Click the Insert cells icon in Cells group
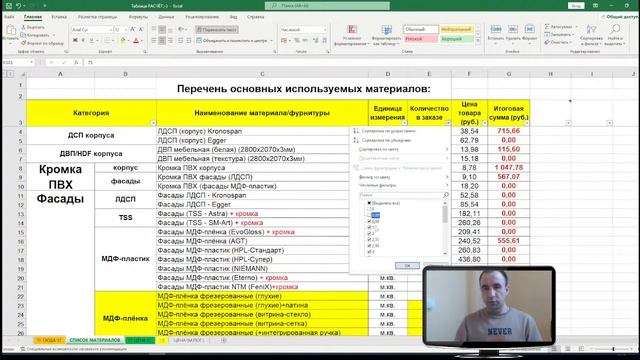Screen dimensions: 640x360 pyautogui.click(x=496, y=29)
